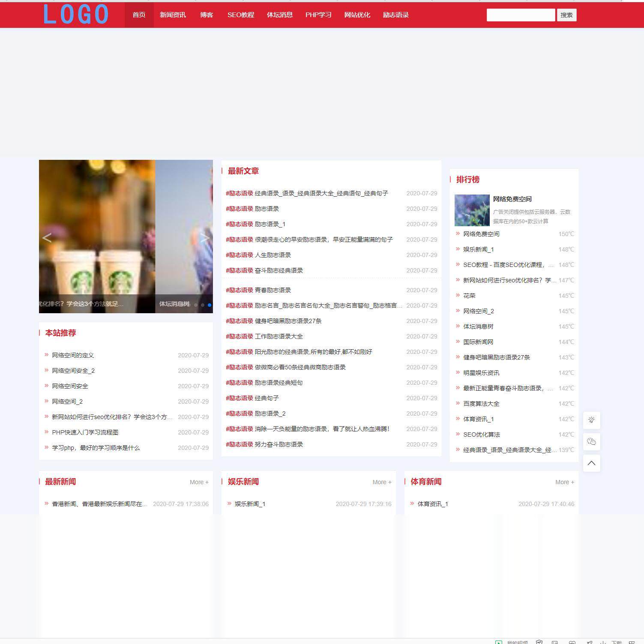Open 体育资讯_1 in the 排行榜 list

479,419
